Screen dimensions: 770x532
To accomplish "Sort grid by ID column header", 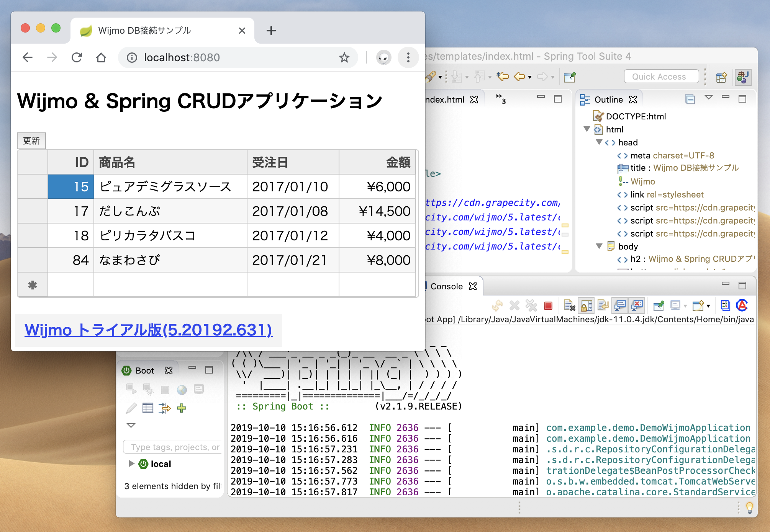I will point(71,162).
